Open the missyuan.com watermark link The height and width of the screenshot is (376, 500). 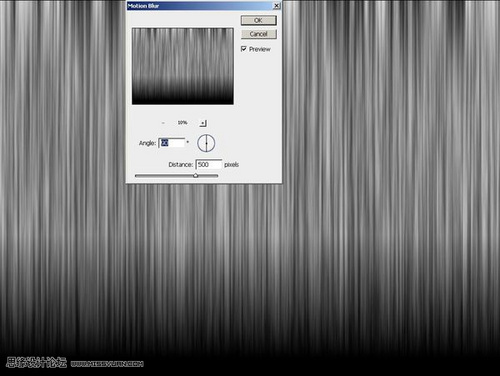tap(107, 364)
